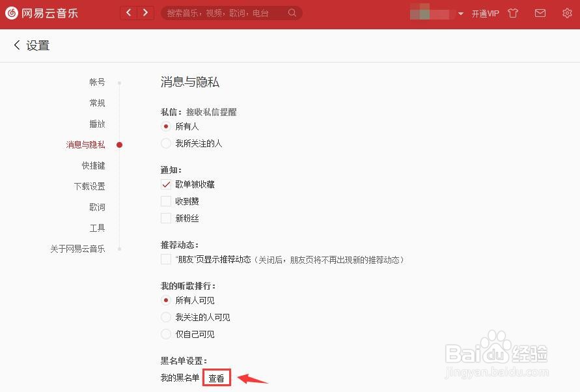This screenshot has width=580, height=392.
Task: Select 下载设置 in settings sidebar
Action: [x=90, y=186]
